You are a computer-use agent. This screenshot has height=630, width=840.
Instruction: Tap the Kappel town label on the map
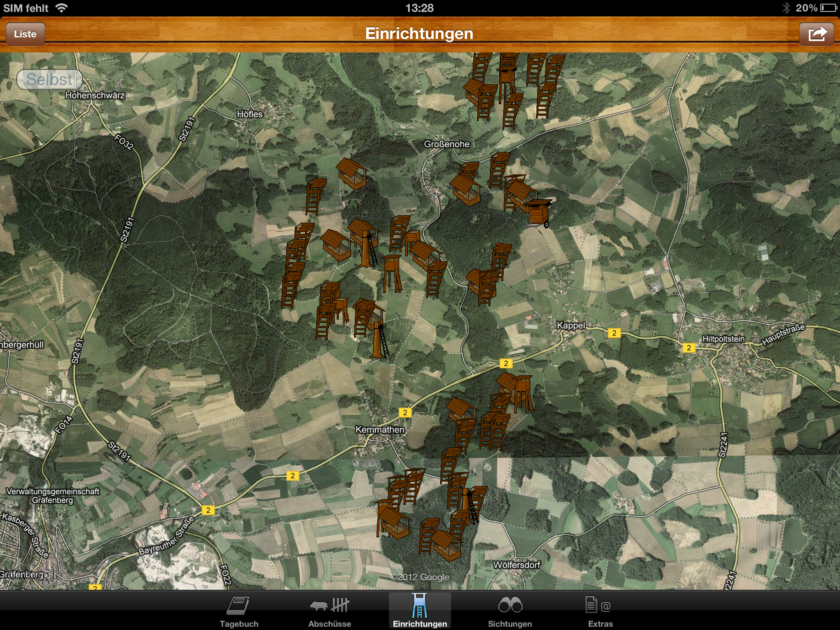click(571, 326)
